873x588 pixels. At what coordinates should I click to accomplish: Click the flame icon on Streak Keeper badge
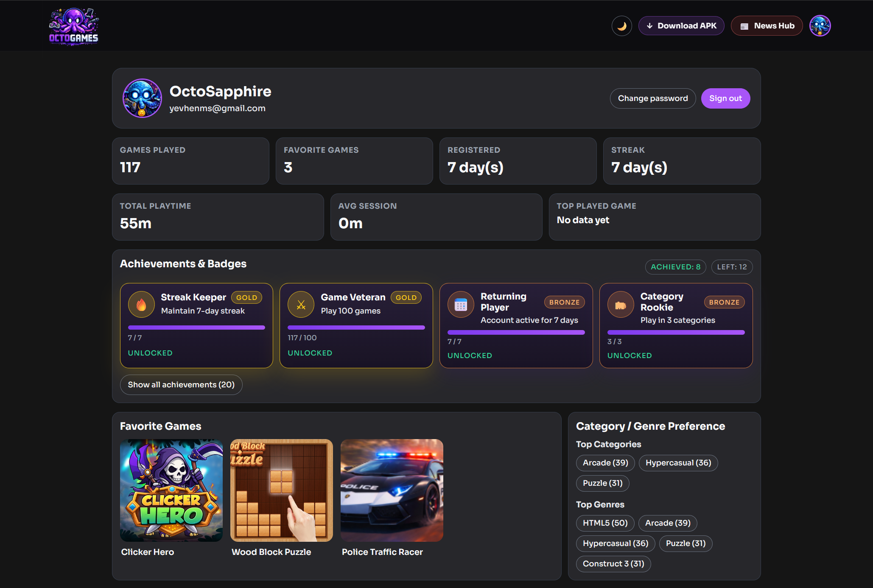[141, 304]
